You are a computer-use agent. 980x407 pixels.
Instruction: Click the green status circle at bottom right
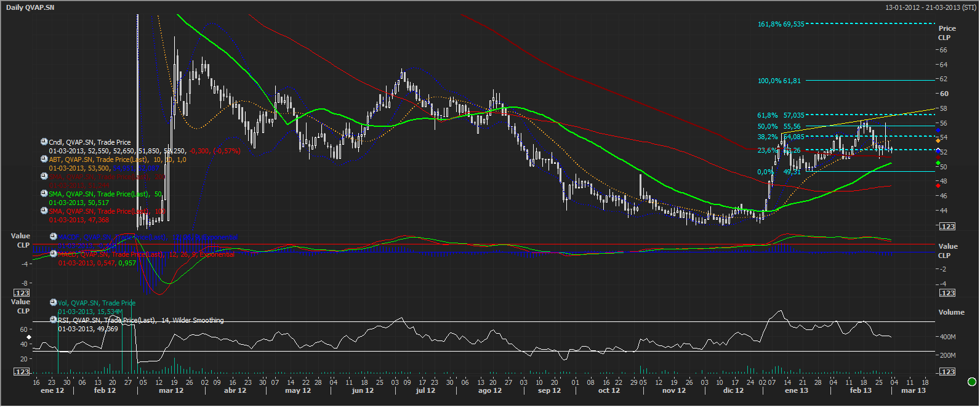pos(971,382)
